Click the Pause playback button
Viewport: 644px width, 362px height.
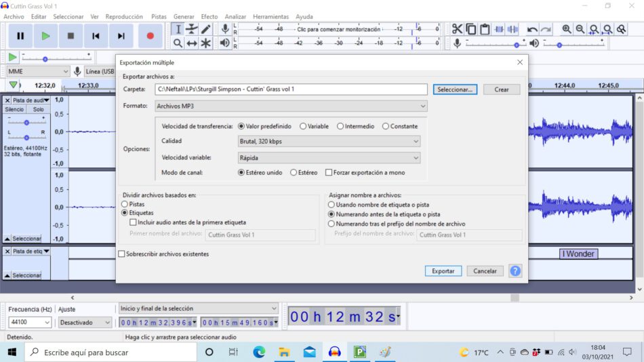[x=20, y=36]
